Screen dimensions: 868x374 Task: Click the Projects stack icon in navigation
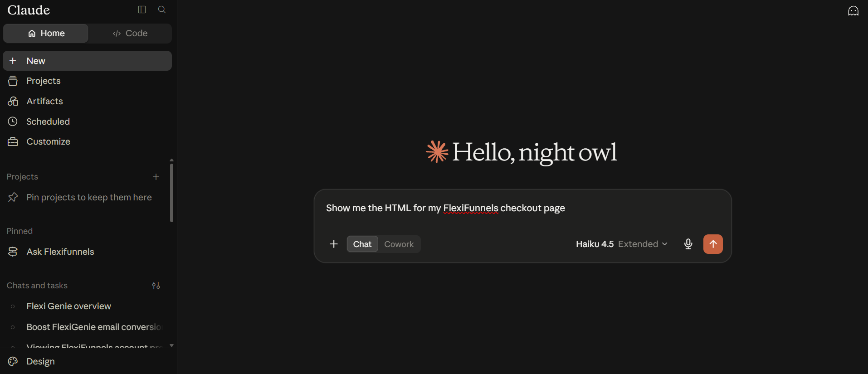13,81
